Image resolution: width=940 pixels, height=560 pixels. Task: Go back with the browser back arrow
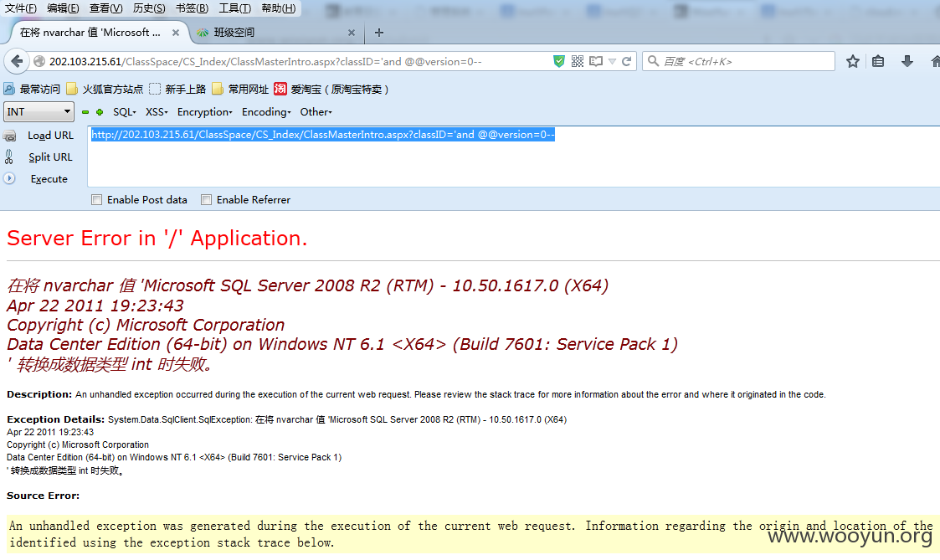(x=17, y=61)
